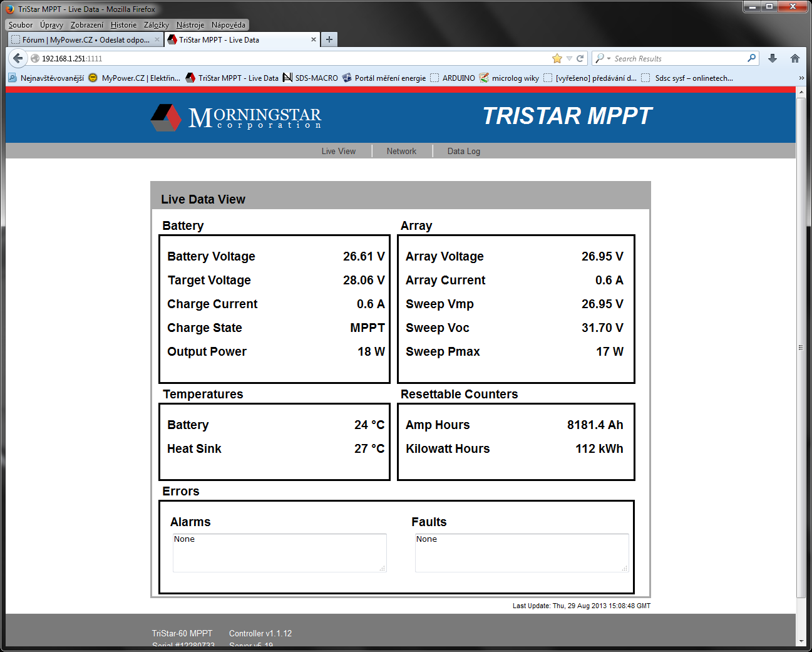Open the history dropdown arrow in the URL bar
This screenshot has width=812, height=652.
point(569,58)
